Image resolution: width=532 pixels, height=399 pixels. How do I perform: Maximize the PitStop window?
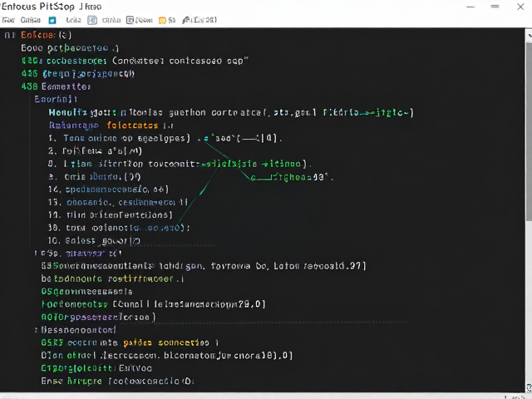point(495,7)
